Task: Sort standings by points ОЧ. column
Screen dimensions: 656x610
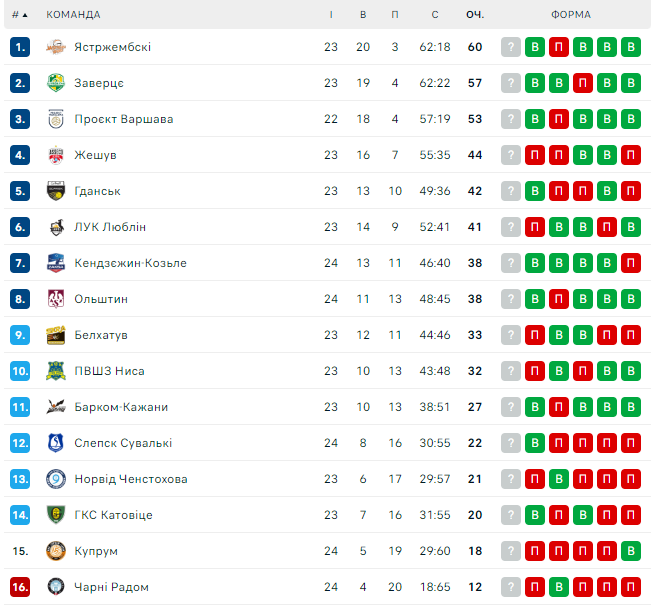Action: tap(475, 15)
